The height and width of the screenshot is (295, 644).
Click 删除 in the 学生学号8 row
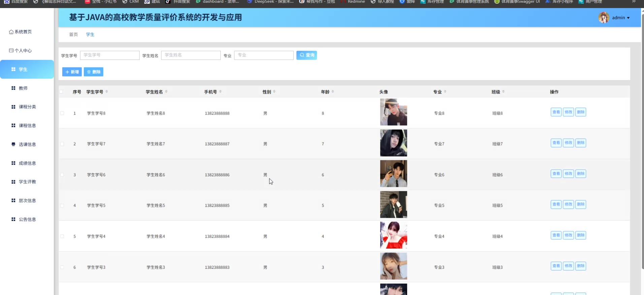tap(581, 112)
